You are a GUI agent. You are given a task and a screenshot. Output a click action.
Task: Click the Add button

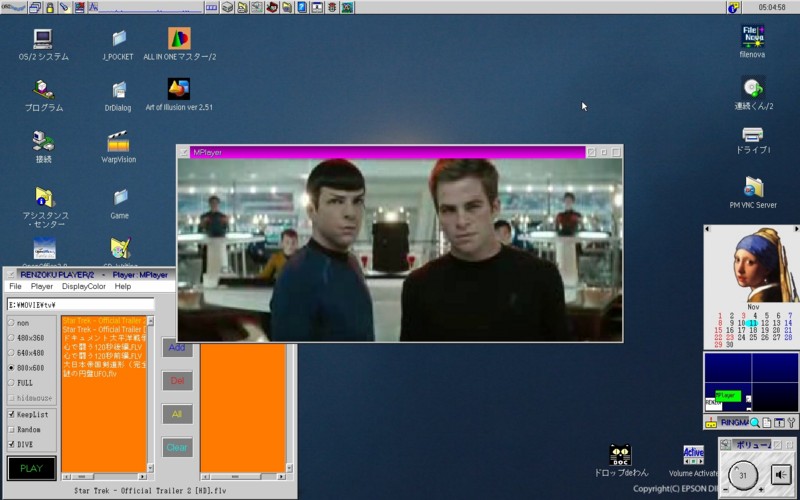coord(177,347)
